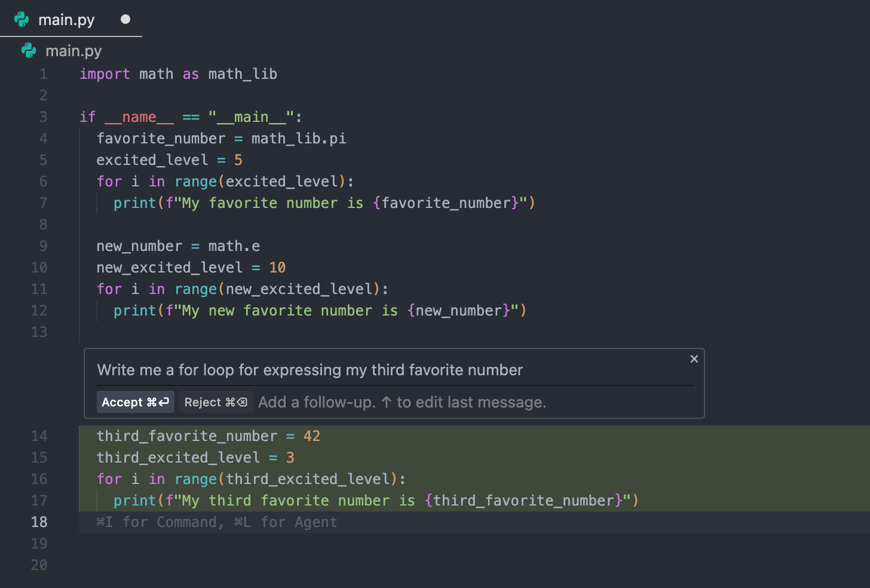Screen dimensions: 870x588
Task: Select the highlighted third_favorite_number line
Action: click(x=207, y=436)
